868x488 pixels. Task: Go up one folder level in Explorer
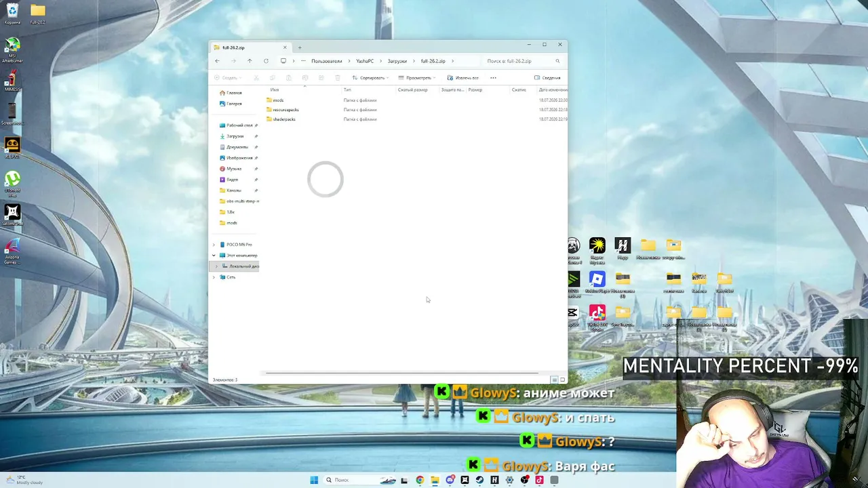coord(250,61)
